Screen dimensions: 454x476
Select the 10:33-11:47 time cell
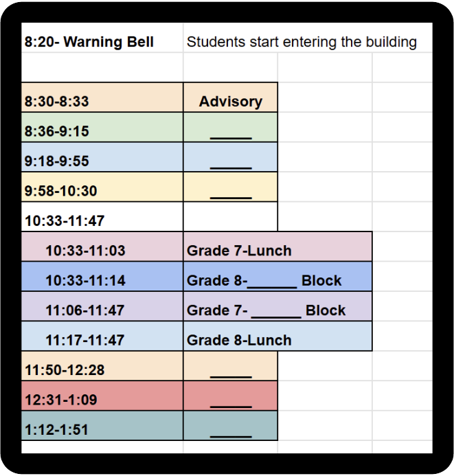pyautogui.click(x=102, y=220)
